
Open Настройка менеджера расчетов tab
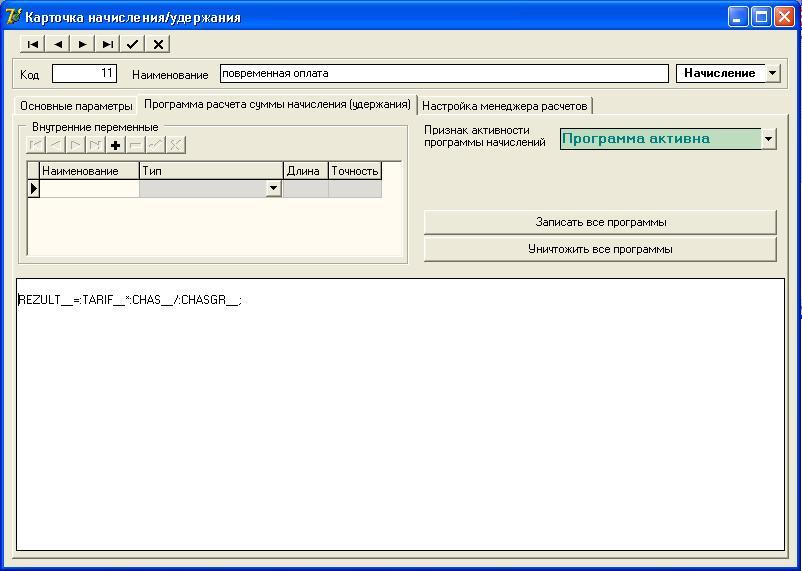(x=504, y=106)
